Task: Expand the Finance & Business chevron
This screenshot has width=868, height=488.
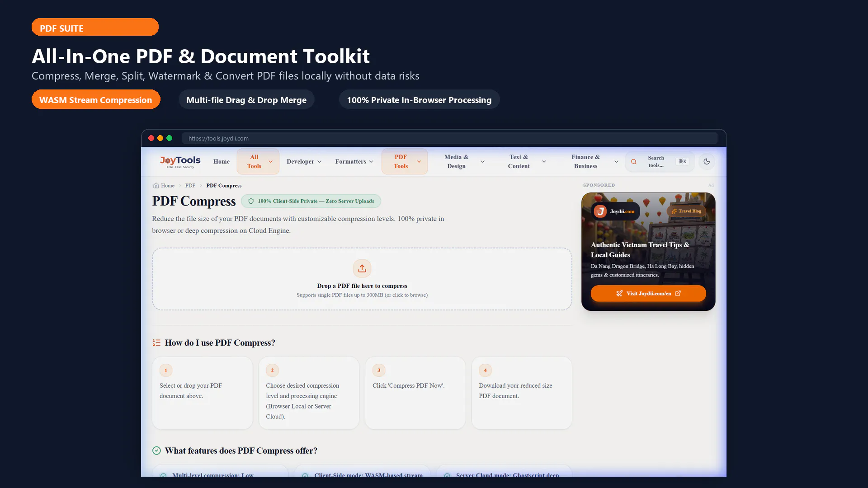Action: coord(616,162)
